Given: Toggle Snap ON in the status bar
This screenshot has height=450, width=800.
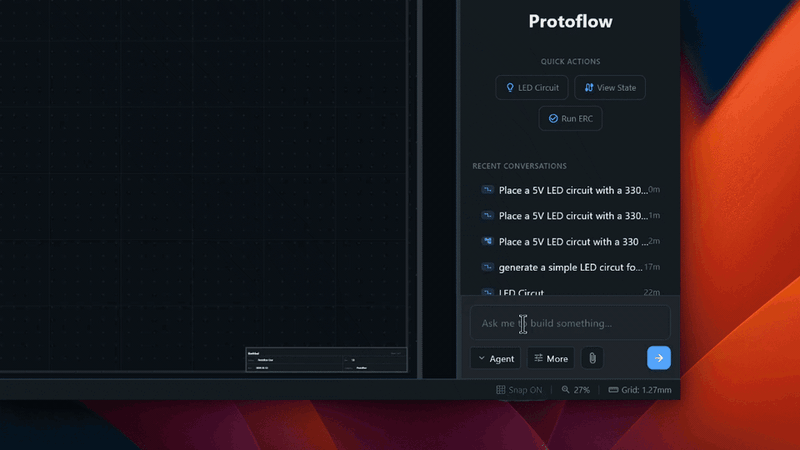Looking at the screenshot, I should (x=519, y=390).
